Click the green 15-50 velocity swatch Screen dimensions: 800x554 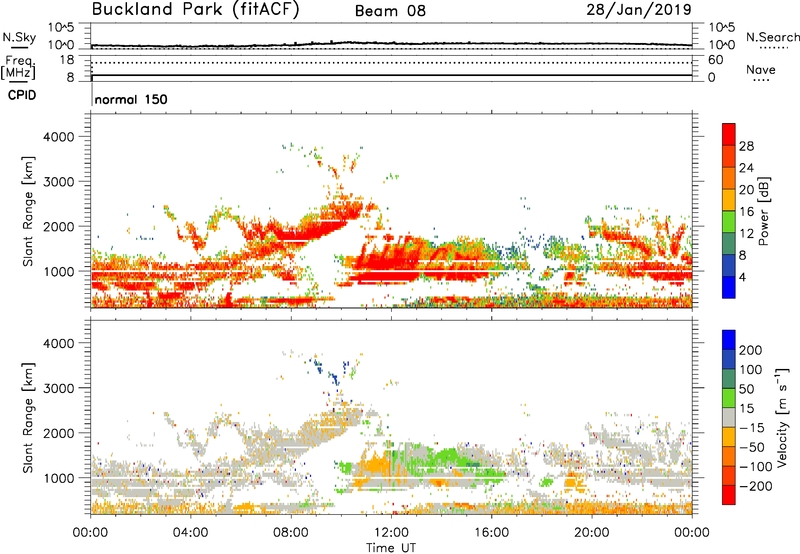pos(729,398)
